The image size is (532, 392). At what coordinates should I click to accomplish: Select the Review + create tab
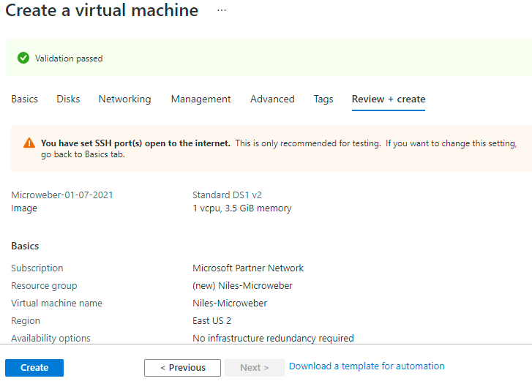tap(388, 99)
